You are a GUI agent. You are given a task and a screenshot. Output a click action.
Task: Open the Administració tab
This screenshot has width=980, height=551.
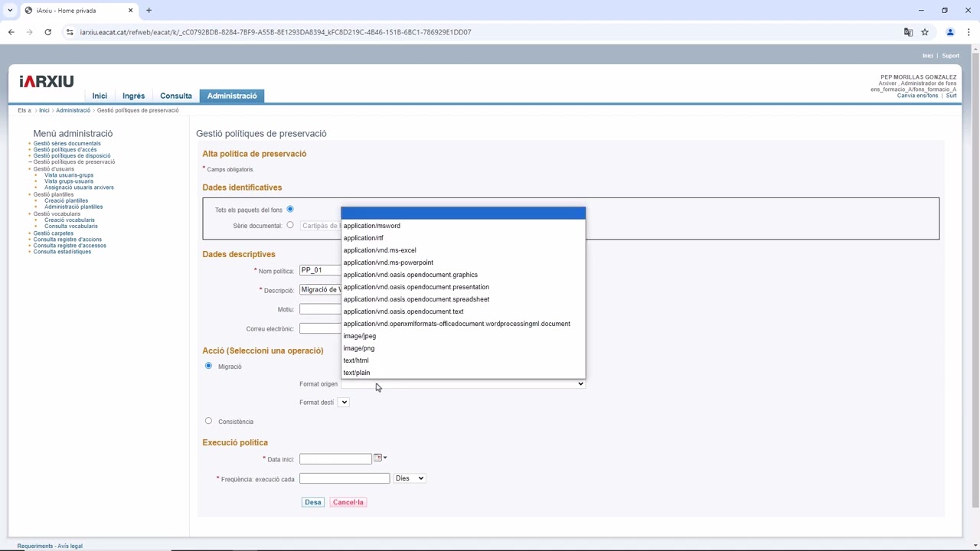pyautogui.click(x=232, y=96)
